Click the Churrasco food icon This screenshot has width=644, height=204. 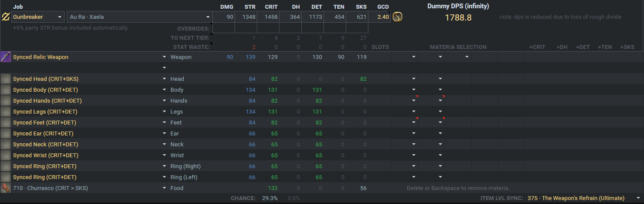pyautogui.click(x=6, y=188)
